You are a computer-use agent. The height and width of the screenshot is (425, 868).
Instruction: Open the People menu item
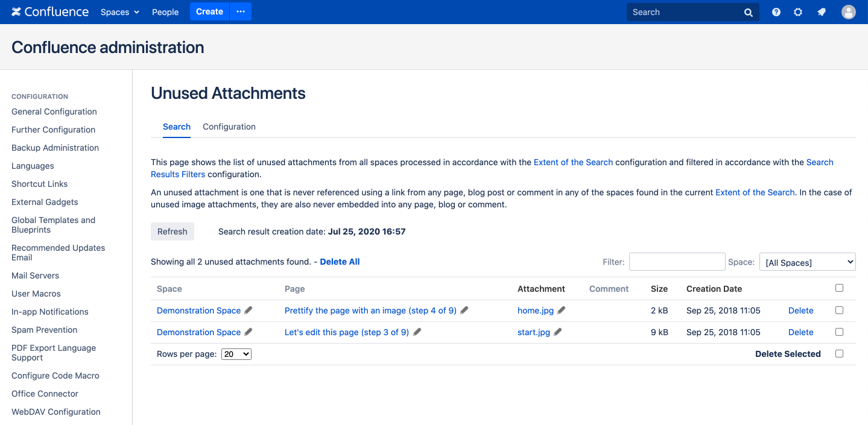point(165,12)
